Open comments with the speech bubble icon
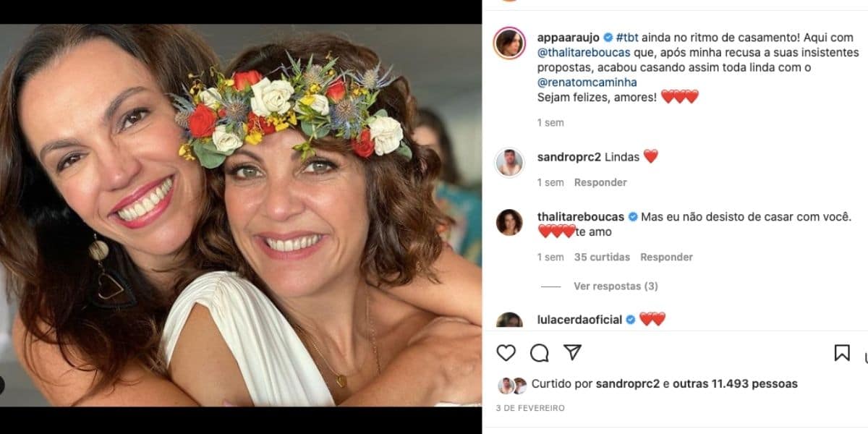Screen dimensions: 868x434 coord(539,353)
